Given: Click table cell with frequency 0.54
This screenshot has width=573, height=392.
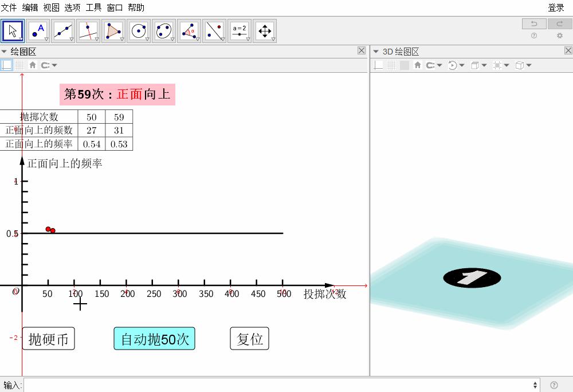Looking at the screenshot, I should [x=92, y=144].
